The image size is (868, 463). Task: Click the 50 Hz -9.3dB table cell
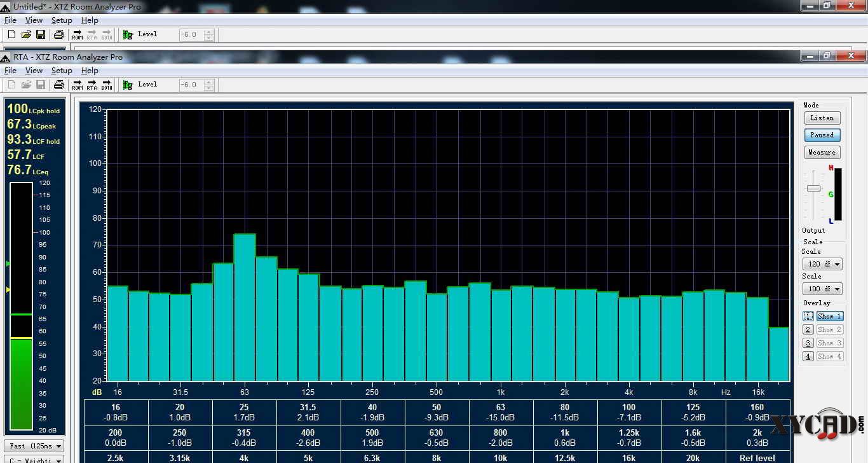[437, 412]
